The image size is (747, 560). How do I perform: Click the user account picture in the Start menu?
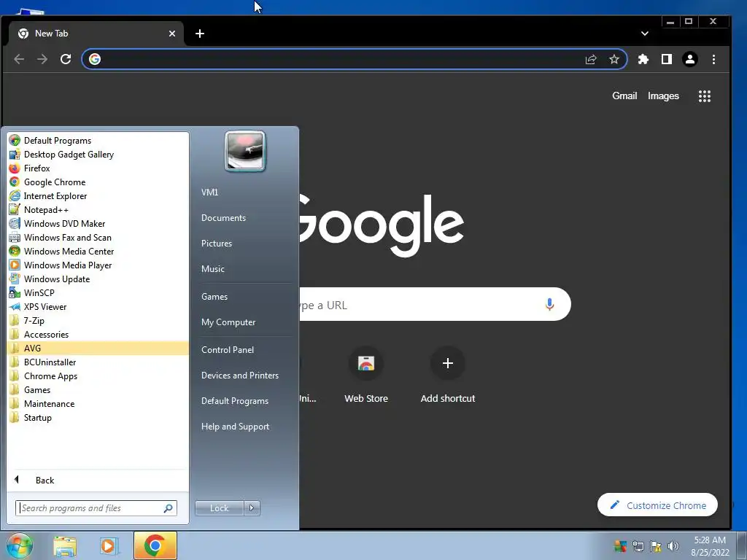click(245, 151)
